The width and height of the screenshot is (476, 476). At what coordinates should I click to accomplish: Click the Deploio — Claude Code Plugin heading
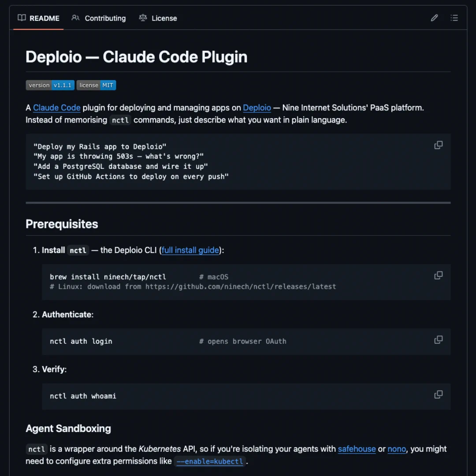tap(136, 57)
